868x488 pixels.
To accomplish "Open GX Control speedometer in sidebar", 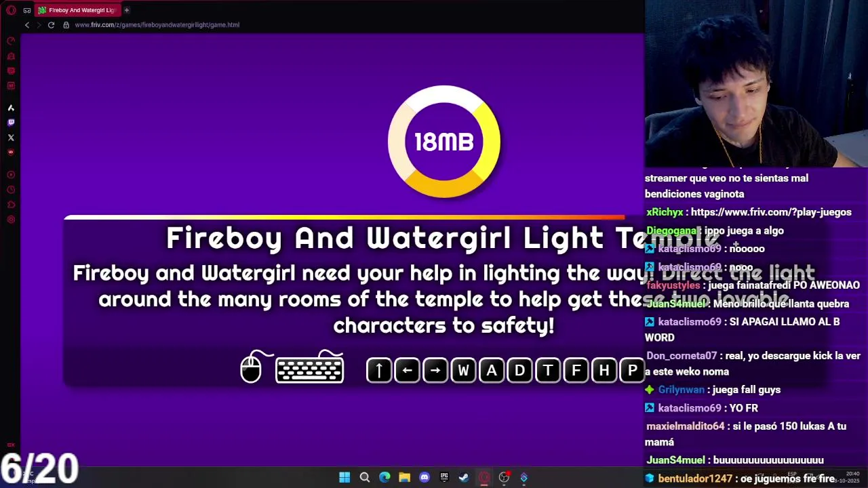I will [x=11, y=41].
